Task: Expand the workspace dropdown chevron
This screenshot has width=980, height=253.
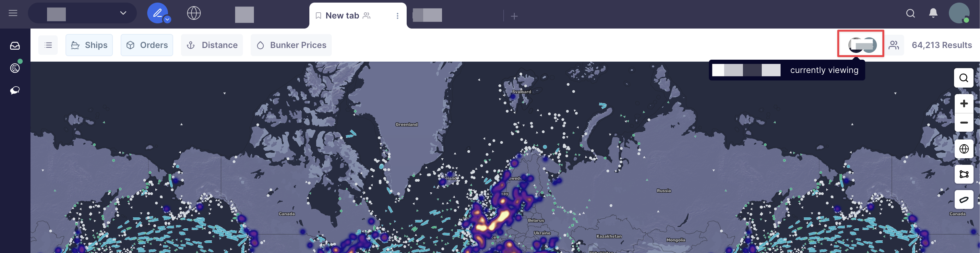Action: click(123, 13)
